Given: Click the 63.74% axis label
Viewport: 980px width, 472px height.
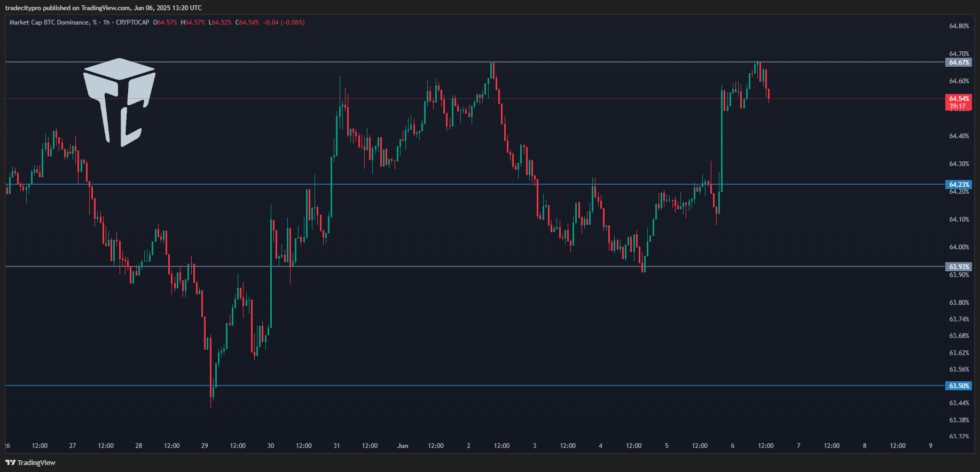Looking at the screenshot, I should click(959, 319).
